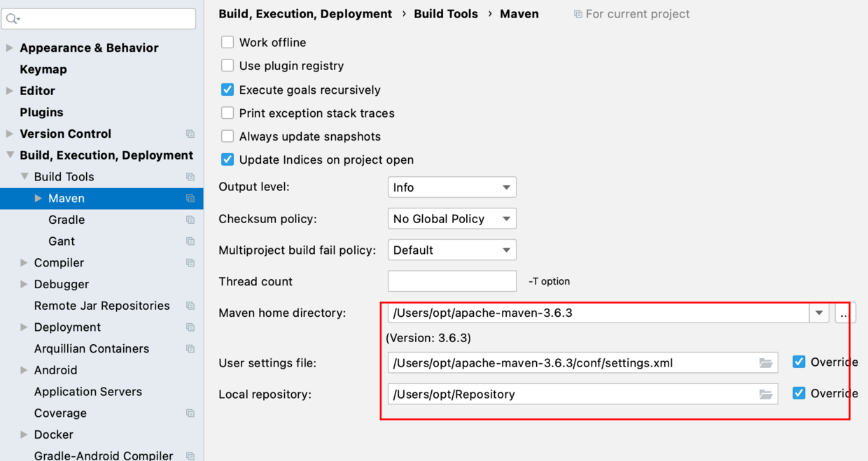Enable the Use plugin registry checkbox
This screenshot has height=461, width=868.
coord(227,65)
